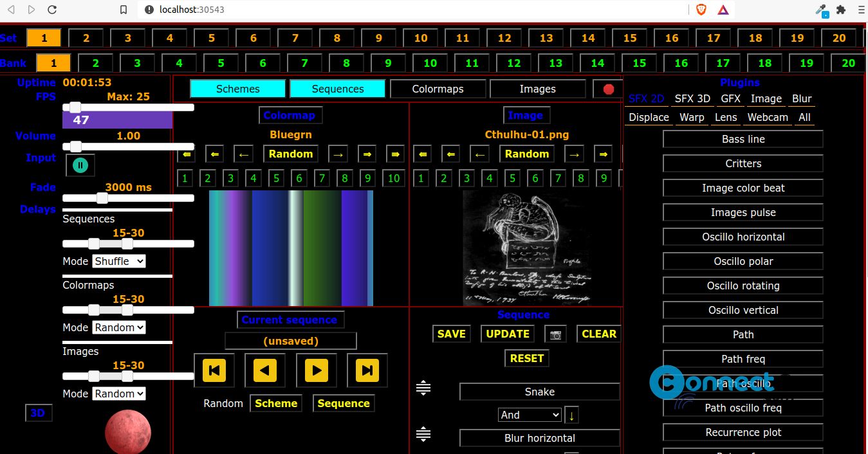The height and width of the screenshot is (454, 868).
Task: Toggle the 3D button
Action: point(38,413)
